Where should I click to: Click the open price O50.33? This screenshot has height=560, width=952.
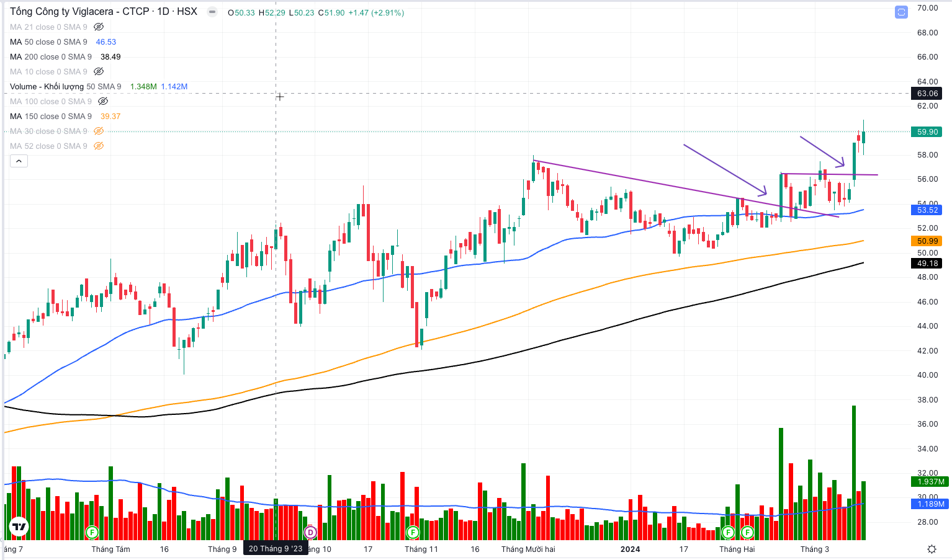pyautogui.click(x=241, y=12)
